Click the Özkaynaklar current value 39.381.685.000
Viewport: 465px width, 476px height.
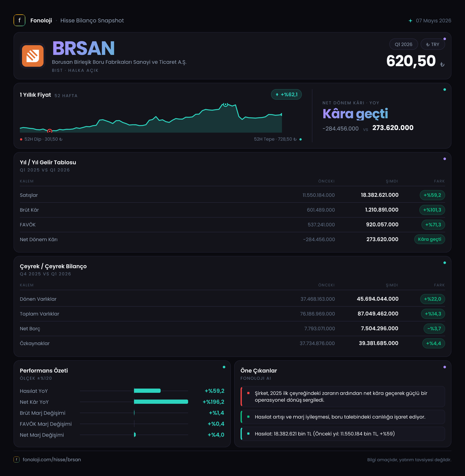(379, 343)
